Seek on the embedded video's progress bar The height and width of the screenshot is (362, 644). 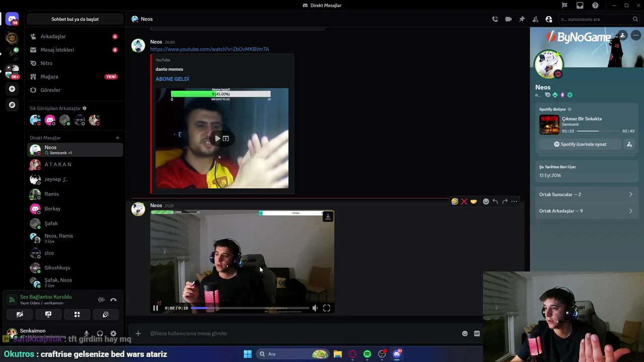pos(250,308)
